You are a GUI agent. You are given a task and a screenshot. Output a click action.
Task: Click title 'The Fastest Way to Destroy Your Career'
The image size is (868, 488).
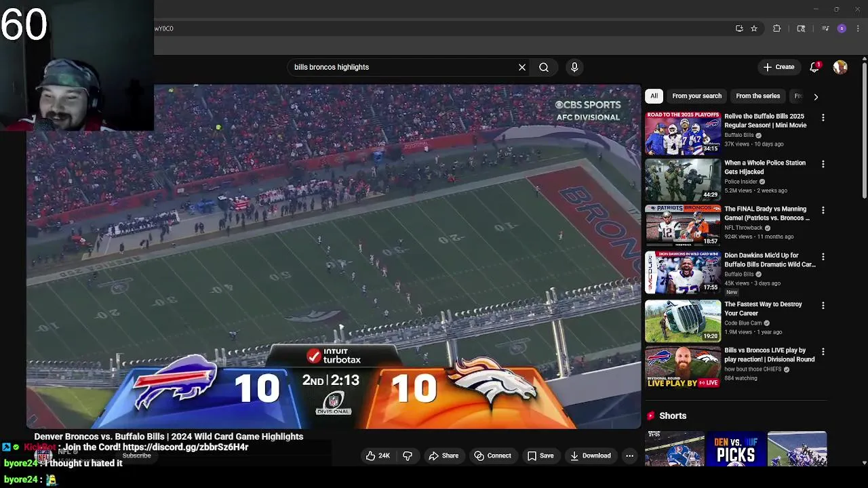pyautogui.click(x=763, y=308)
